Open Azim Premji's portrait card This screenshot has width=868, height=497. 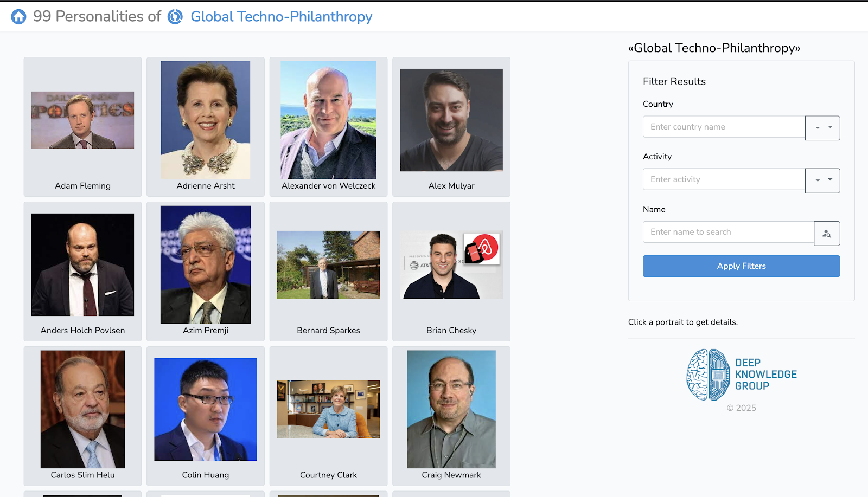(x=206, y=264)
